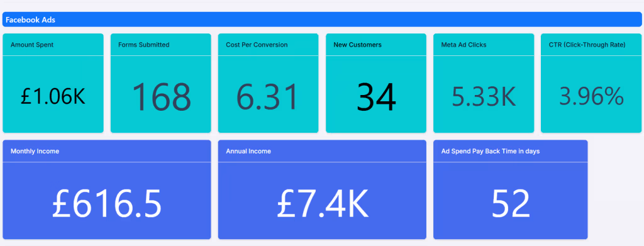This screenshot has height=246, width=644.
Task: Click the 52 days payback value
Action: point(511,203)
